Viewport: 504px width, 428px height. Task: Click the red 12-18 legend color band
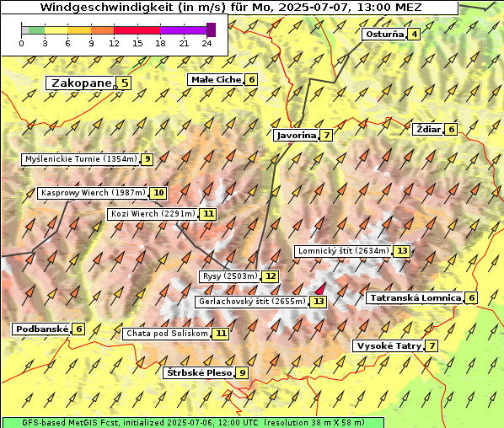coord(137,30)
